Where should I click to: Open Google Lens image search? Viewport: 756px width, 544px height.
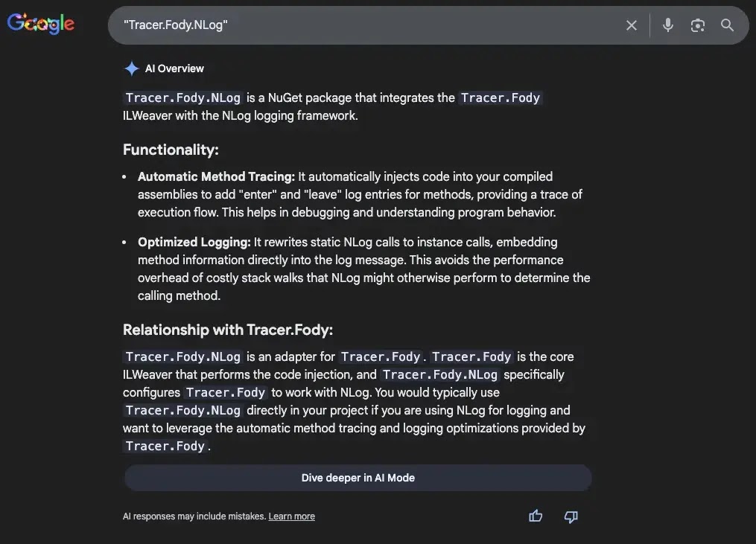pos(697,25)
